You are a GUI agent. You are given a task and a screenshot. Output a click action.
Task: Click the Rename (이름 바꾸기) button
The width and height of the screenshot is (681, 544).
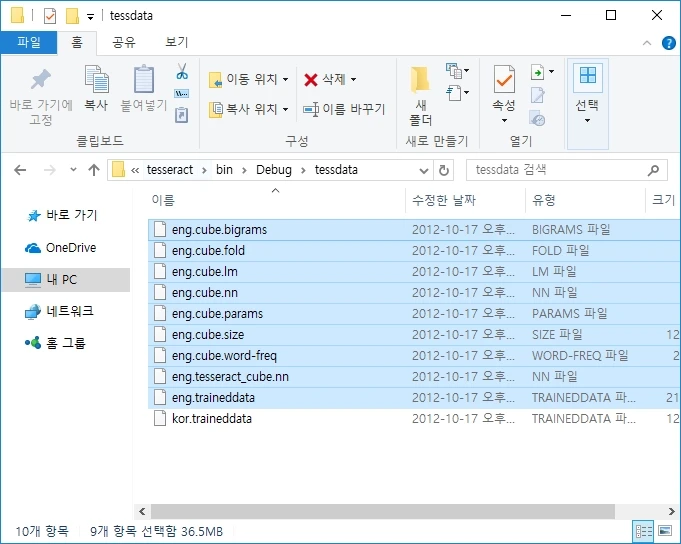344,109
